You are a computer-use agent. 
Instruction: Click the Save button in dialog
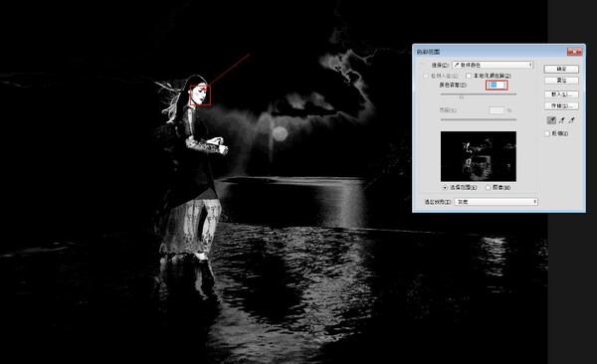click(x=561, y=105)
